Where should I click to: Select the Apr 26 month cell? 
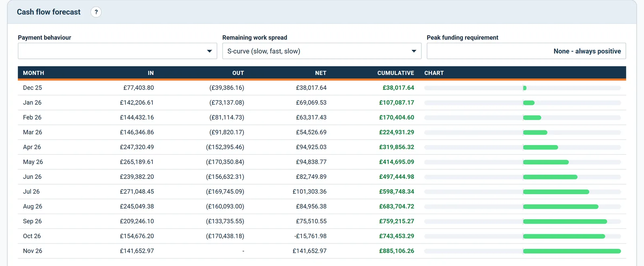32,147
